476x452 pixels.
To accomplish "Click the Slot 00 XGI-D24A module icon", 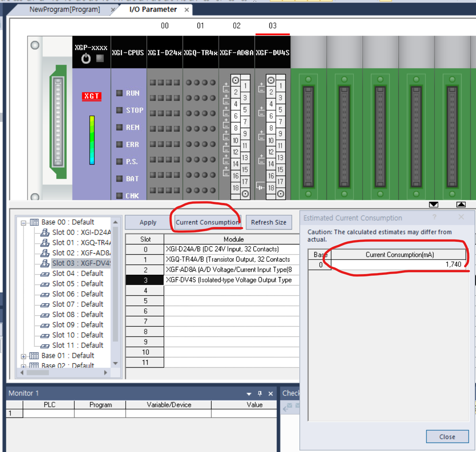I will coord(45,232).
